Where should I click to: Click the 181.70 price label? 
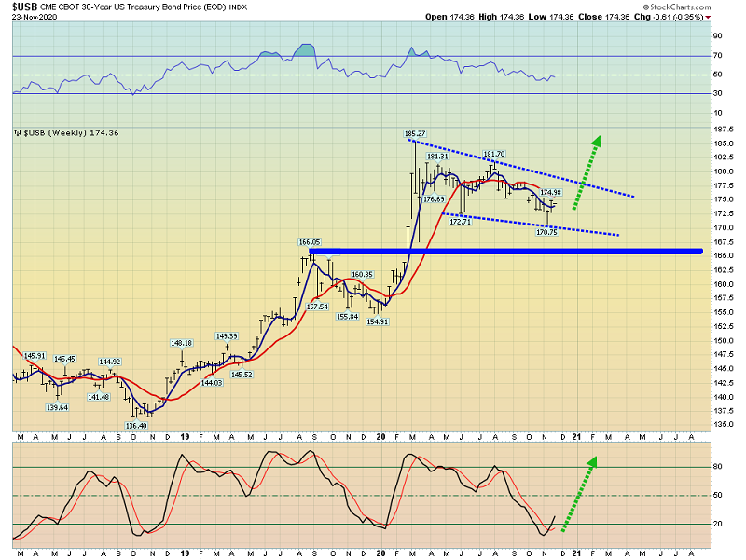pos(494,154)
